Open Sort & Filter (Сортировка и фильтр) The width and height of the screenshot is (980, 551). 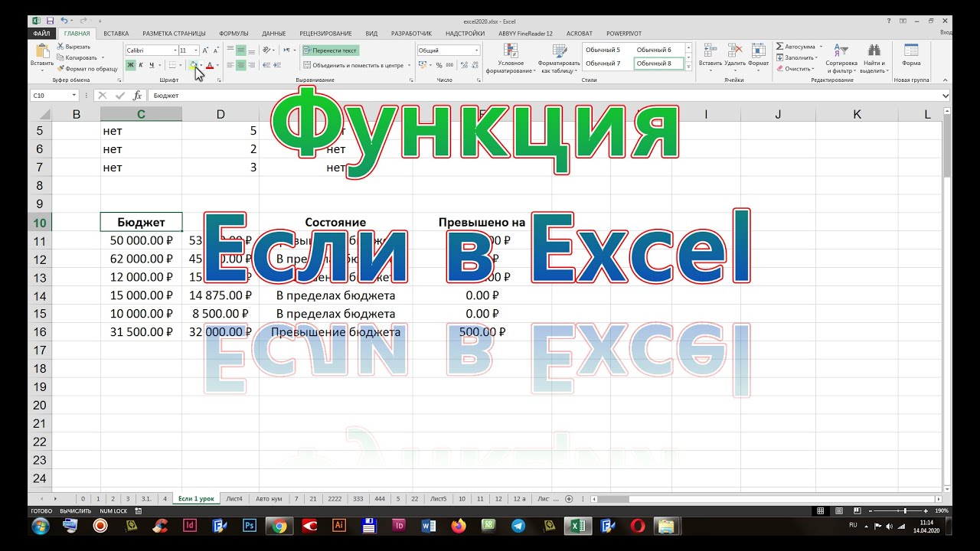pos(841,59)
